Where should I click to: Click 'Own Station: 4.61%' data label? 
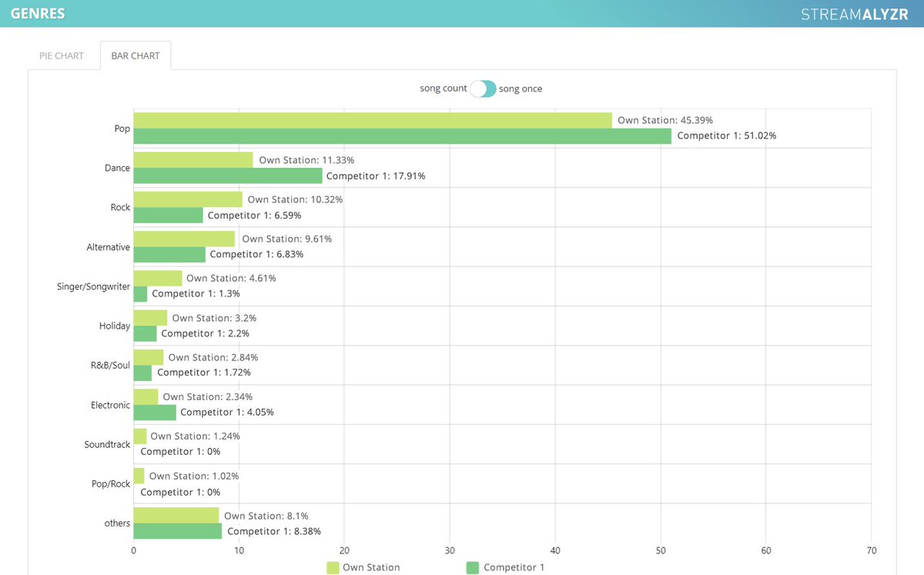click(x=232, y=279)
